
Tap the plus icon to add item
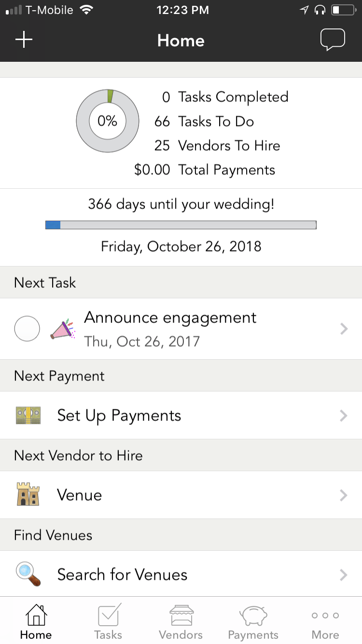pos(24,40)
